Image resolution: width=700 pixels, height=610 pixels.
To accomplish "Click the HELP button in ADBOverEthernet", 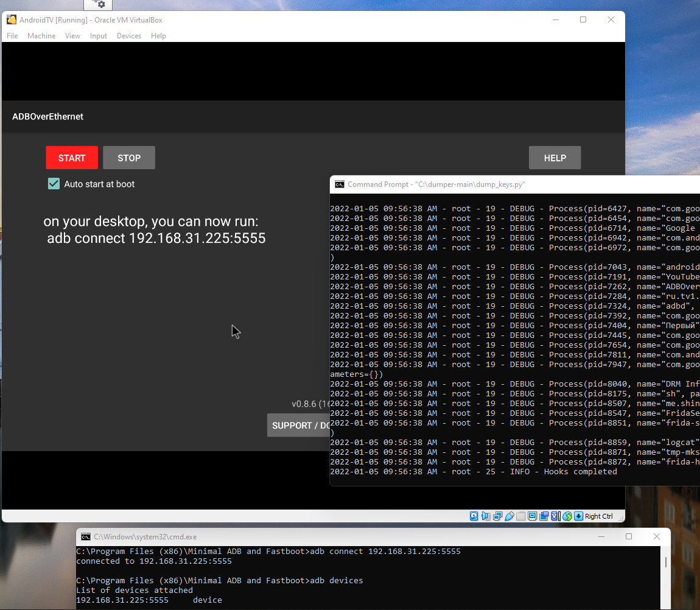I will [x=555, y=158].
